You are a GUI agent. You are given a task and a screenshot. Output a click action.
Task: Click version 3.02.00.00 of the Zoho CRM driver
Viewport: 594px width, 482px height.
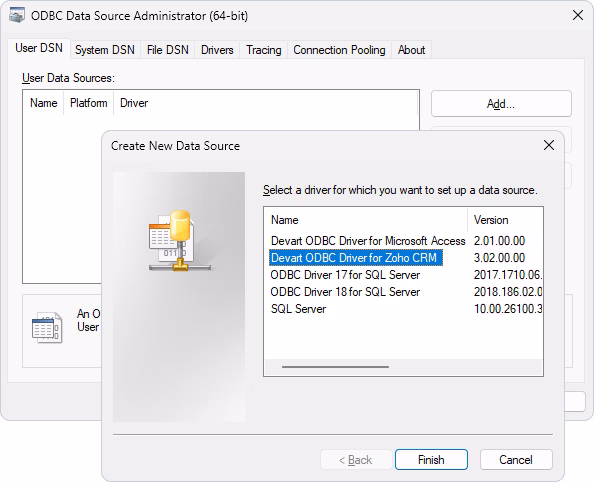coord(499,258)
